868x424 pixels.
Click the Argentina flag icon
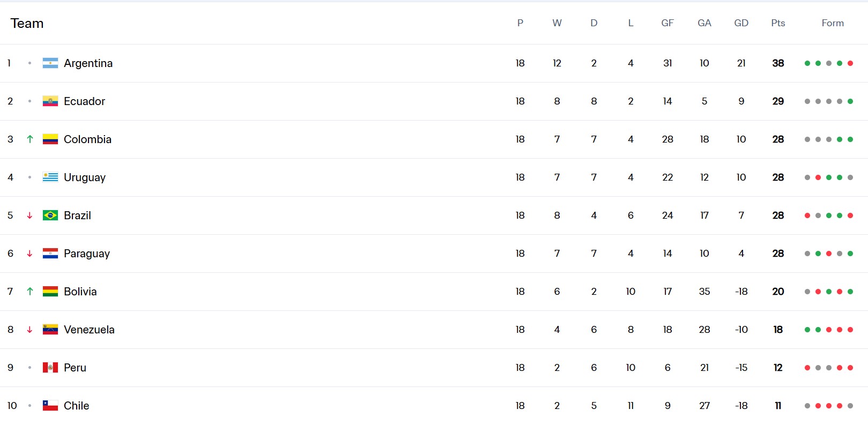[50, 63]
